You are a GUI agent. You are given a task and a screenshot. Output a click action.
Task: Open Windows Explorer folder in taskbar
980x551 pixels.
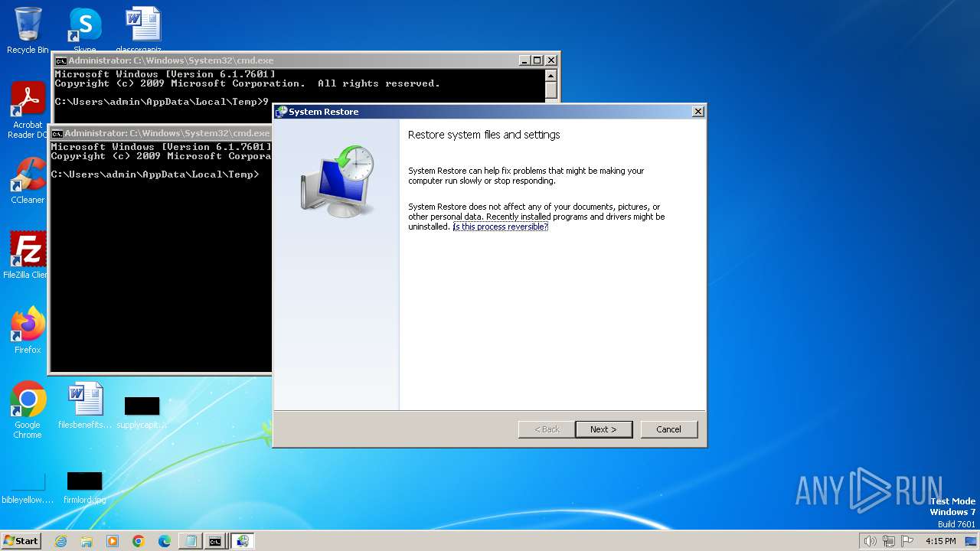click(x=87, y=541)
